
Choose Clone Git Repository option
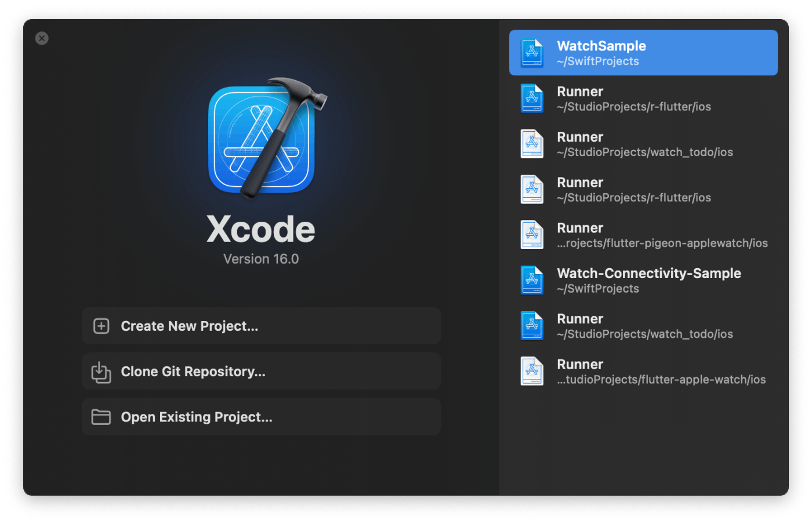pos(261,371)
